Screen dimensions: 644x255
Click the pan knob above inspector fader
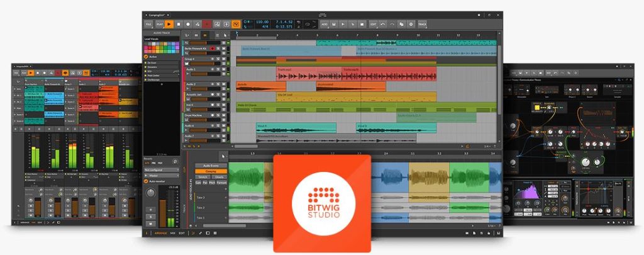tap(150, 193)
